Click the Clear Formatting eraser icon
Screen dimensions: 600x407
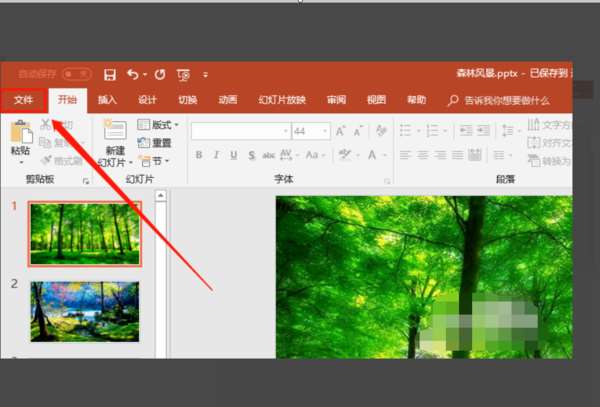click(381, 131)
